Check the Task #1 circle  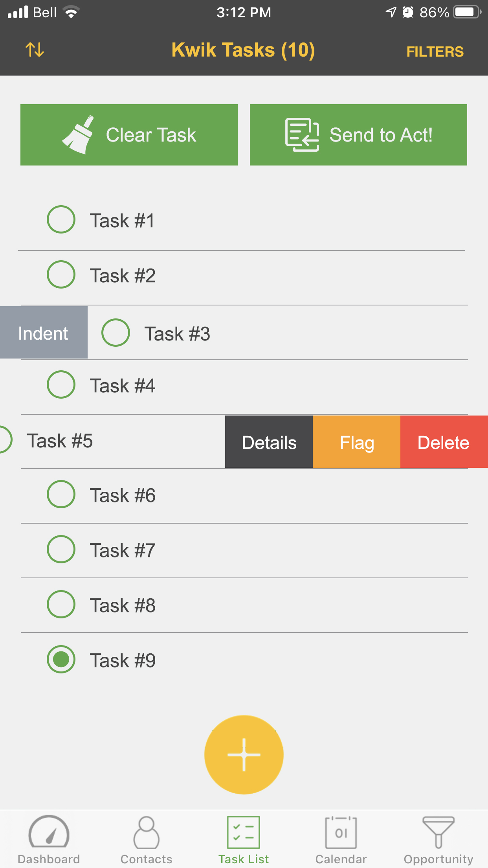point(61,219)
